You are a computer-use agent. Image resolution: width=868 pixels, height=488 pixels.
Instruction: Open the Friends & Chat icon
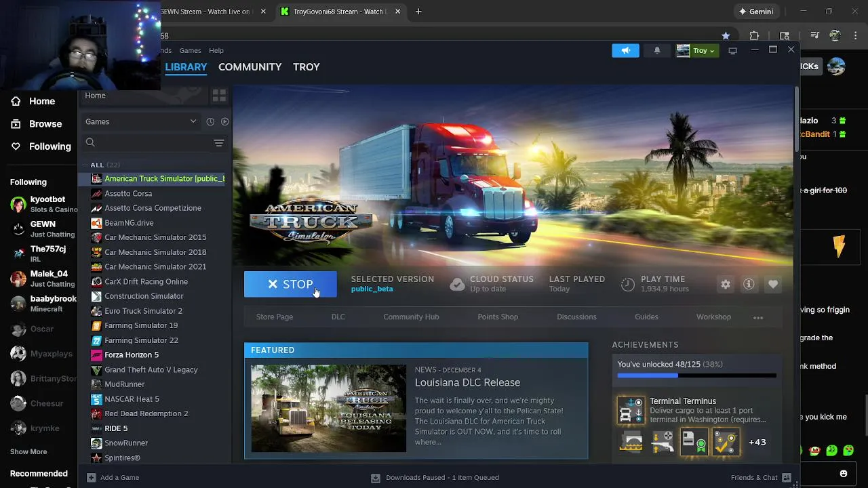coord(787,477)
